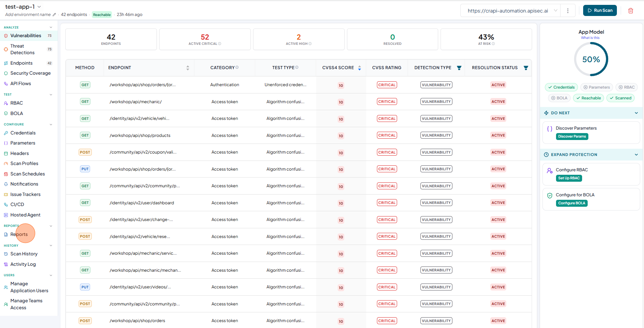Click the /workshop/api/mechanic/ endpoint row

[298, 102]
